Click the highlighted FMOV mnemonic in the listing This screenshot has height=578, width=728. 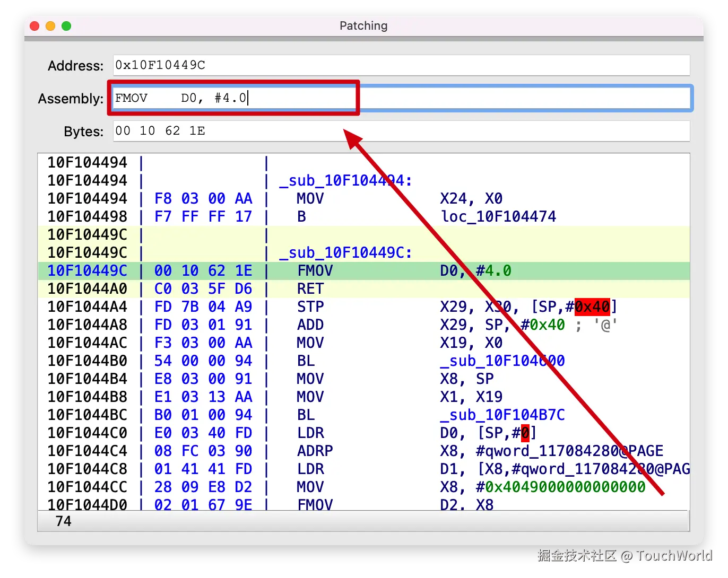pyautogui.click(x=315, y=270)
